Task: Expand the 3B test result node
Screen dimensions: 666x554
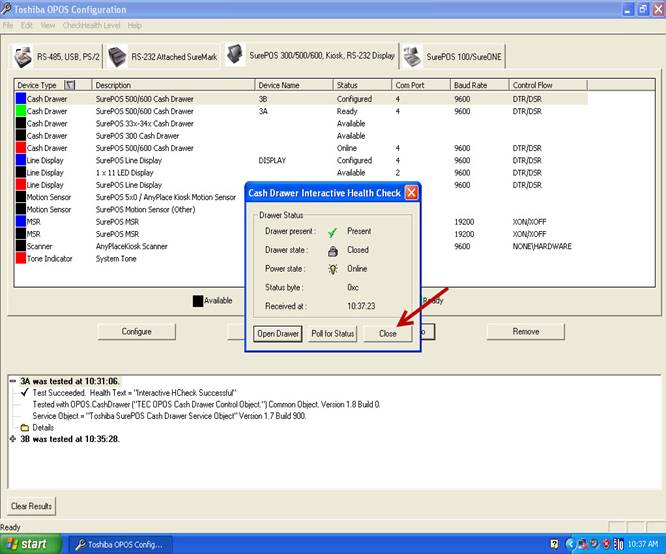Action: 11,439
